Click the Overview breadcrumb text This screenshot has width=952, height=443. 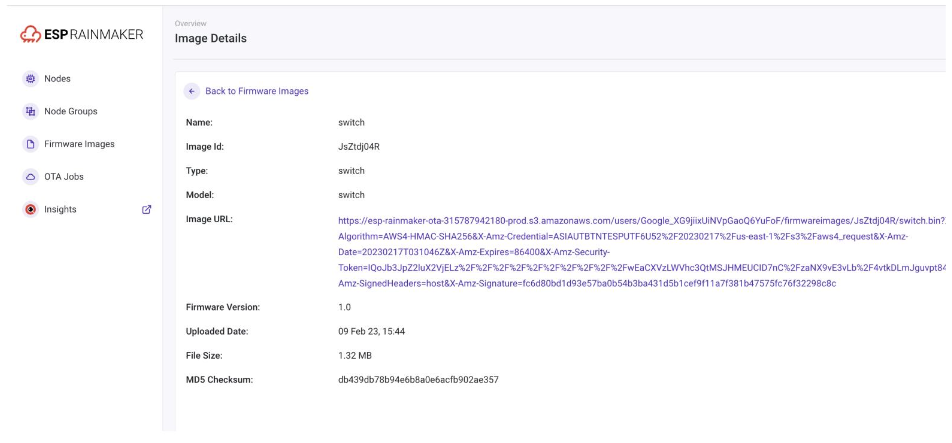(190, 23)
